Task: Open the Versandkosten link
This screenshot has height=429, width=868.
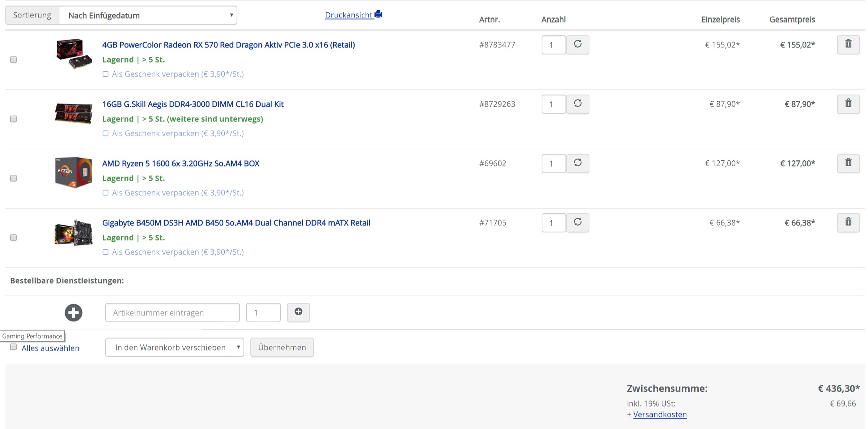Action: click(660, 414)
